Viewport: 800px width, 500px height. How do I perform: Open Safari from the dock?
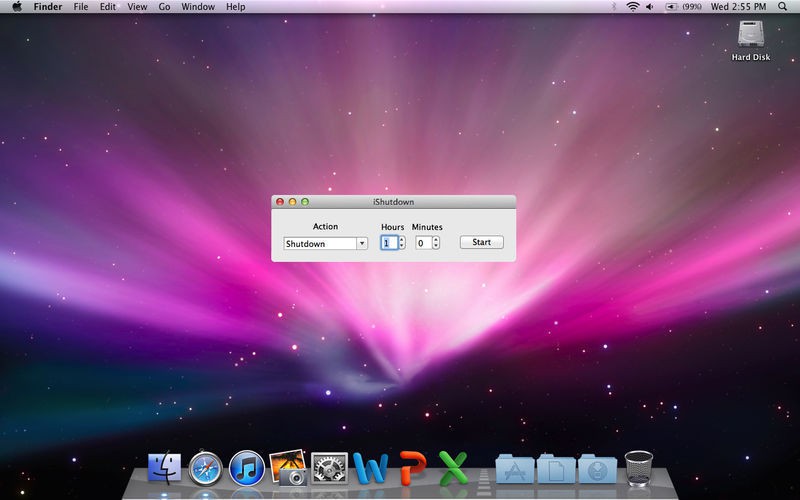click(205, 468)
